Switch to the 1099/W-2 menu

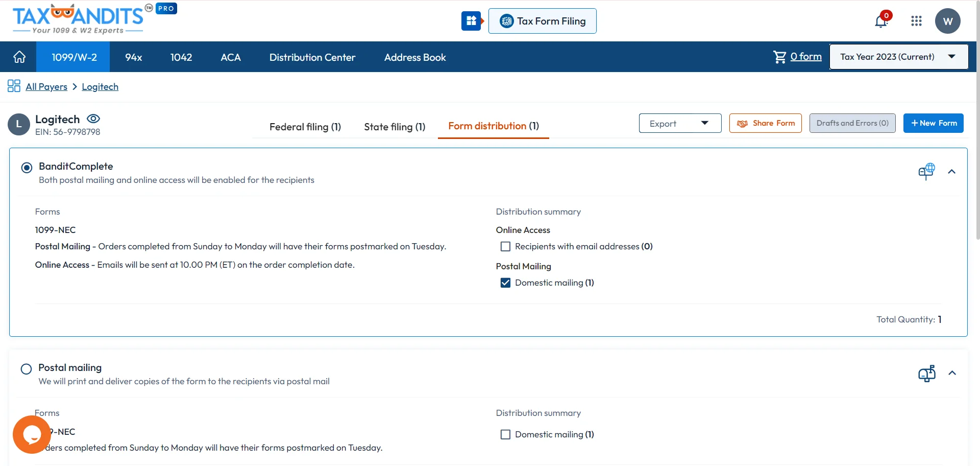(x=74, y=57)
